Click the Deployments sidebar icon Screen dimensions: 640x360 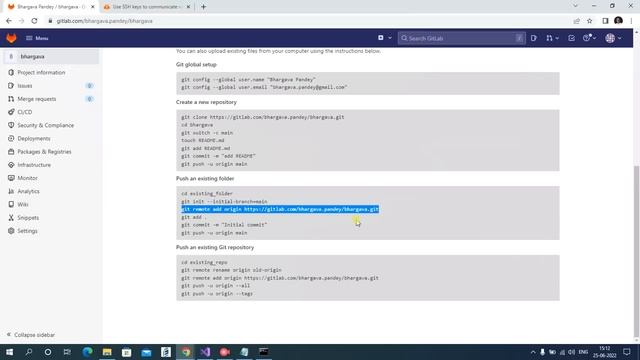[x=11, y=138]
